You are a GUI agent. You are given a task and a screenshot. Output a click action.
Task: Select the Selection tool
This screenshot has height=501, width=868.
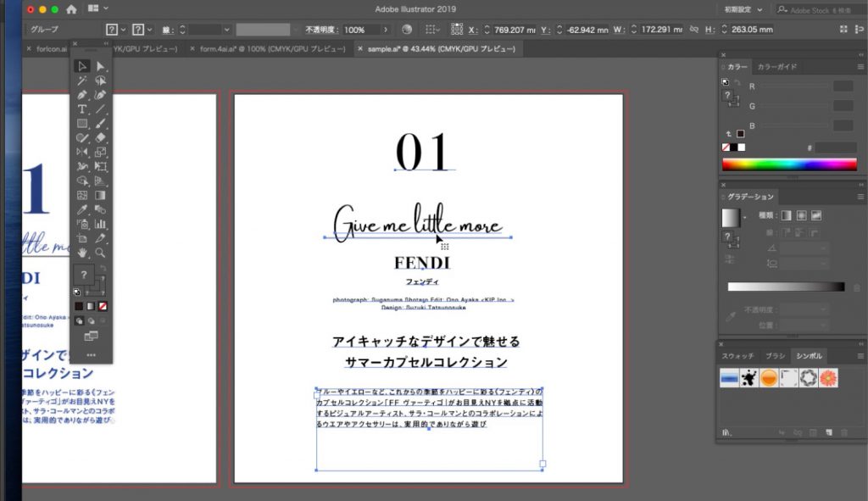coord(82,66)
